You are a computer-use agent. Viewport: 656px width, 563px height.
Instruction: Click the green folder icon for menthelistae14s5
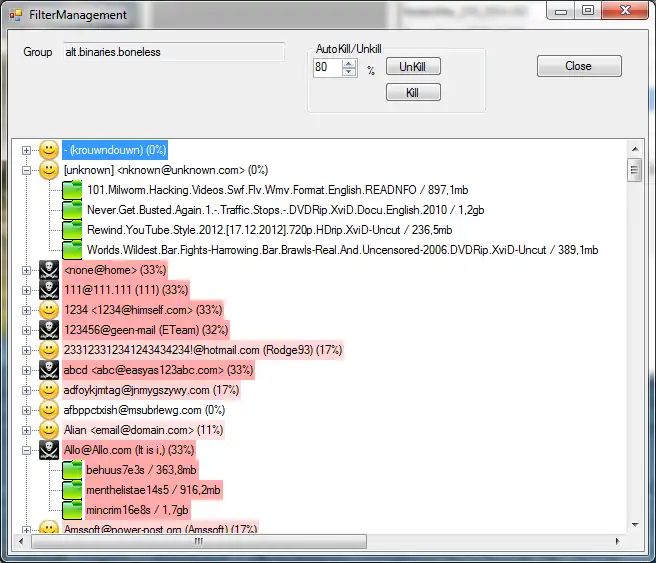(72, 490)
